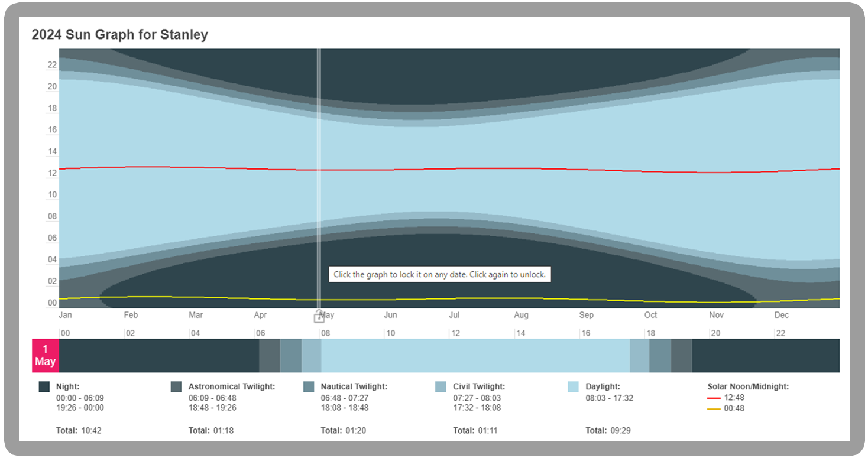Click the night Total: 10:42 value
The image size is (868, 458).
(x=79, y=431)
